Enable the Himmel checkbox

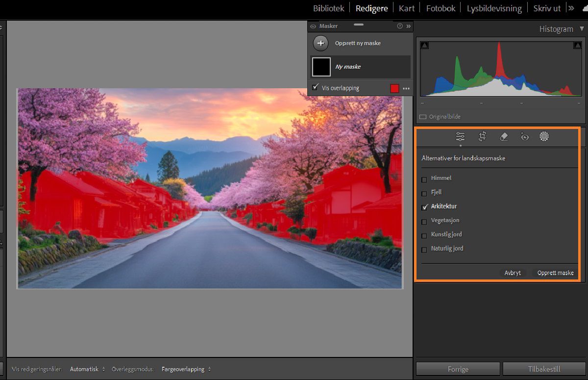click(x=424, y=179)
